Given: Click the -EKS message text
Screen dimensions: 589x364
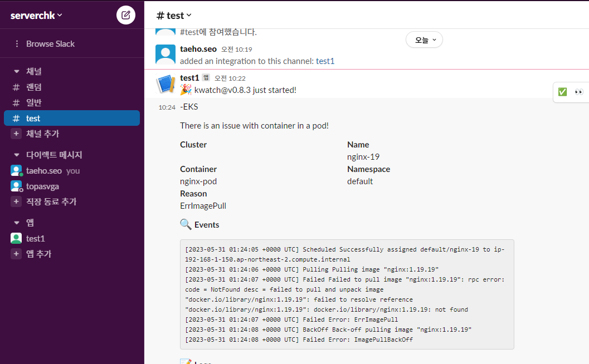Looking at the screenshot, I should [x=189, y=107].
